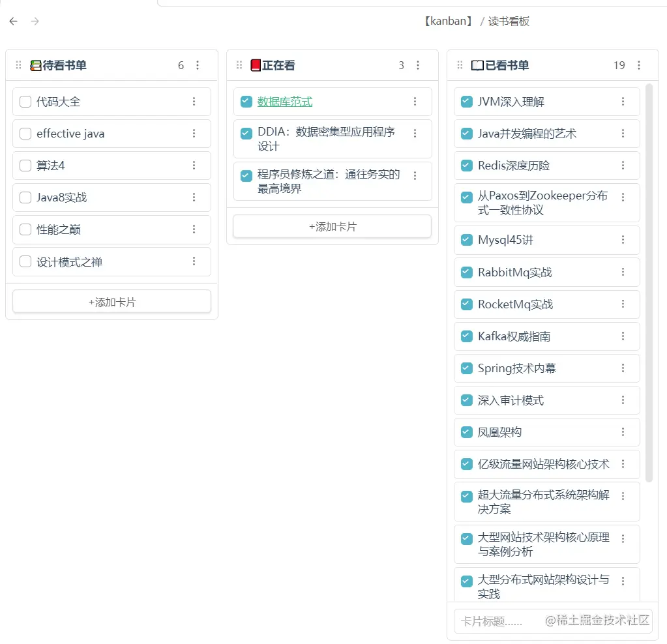Open options for card 性能之巅
The image size is (667, 644).
coord(194,229)
